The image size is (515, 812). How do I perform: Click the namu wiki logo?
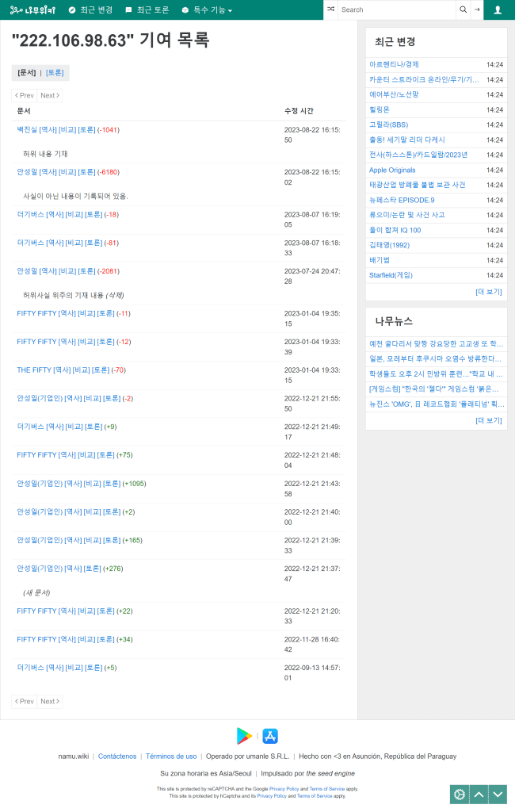pos(32,10)
